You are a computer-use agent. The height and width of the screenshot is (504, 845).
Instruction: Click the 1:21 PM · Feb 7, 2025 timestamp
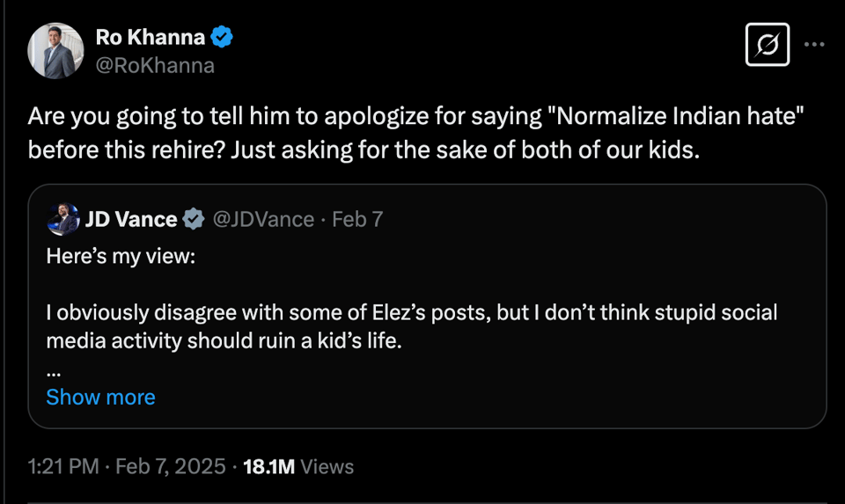pyautogui.click(x=127, y=467)
